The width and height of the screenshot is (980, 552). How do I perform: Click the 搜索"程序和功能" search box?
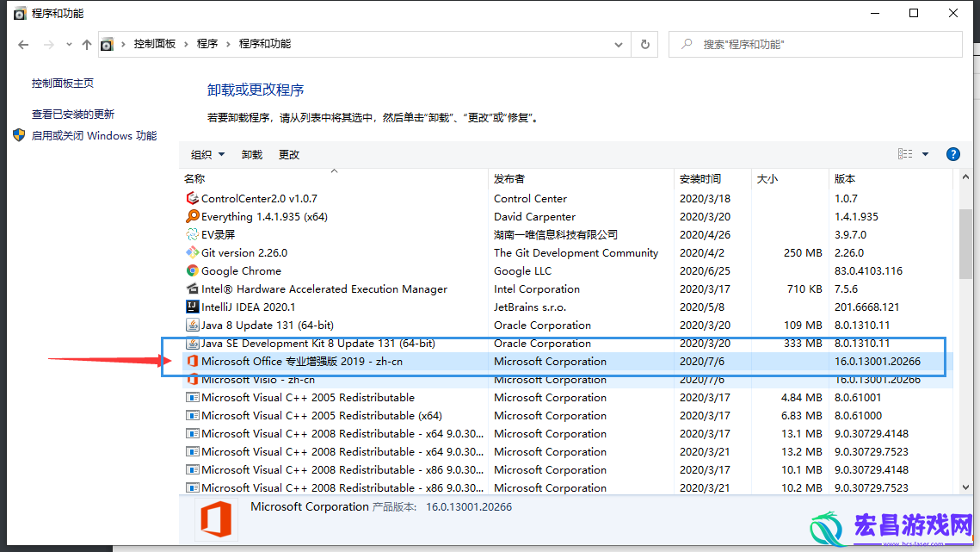coord(815,45)
